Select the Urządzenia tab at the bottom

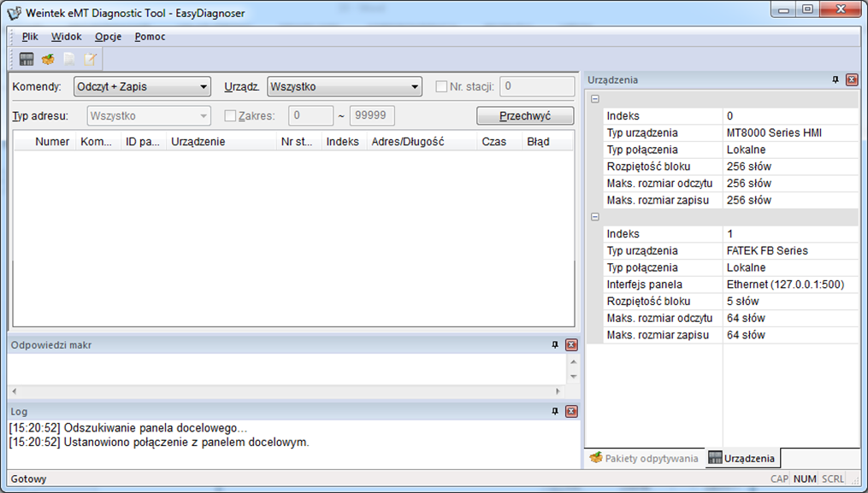pos(741,458)
